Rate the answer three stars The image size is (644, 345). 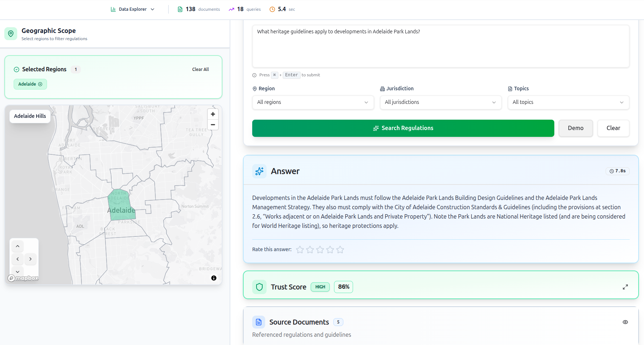coord(320,250)
